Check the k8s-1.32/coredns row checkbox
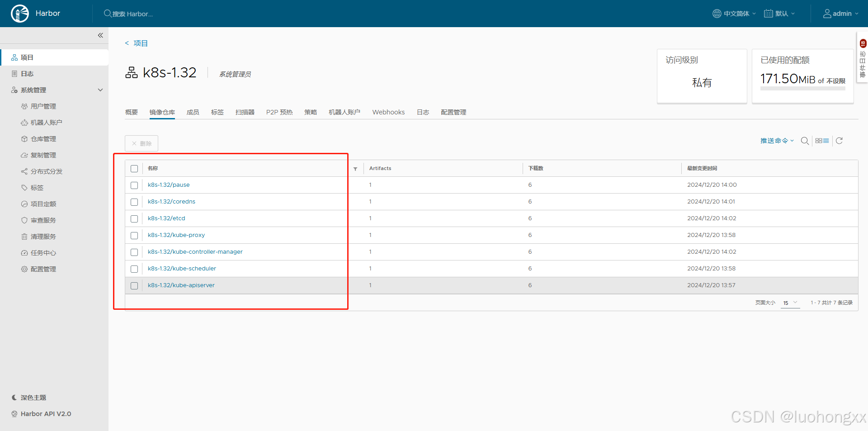This screenshot has width=868, height=431. (x=134, y=202)
